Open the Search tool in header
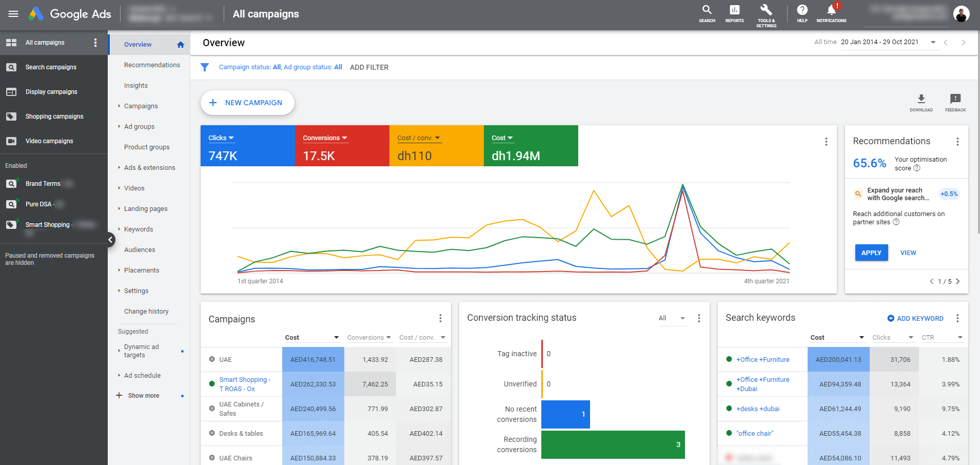Image resolution: width=980 pixels, height=465 pixels. 707,14
